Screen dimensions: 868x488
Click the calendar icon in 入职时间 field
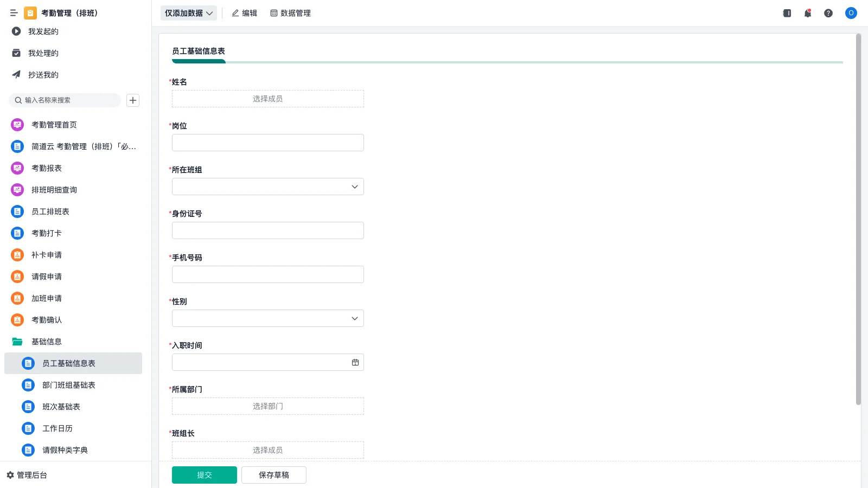(x=355, y=362)
